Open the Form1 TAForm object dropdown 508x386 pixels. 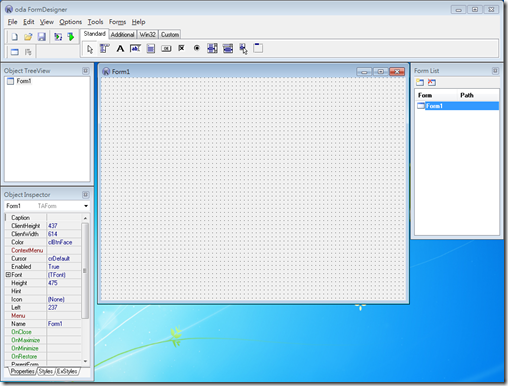[86, 206]
